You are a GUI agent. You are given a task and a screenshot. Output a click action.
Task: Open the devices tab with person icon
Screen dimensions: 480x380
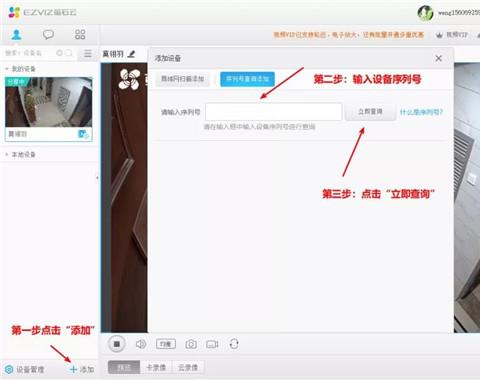tap(16, 34)
